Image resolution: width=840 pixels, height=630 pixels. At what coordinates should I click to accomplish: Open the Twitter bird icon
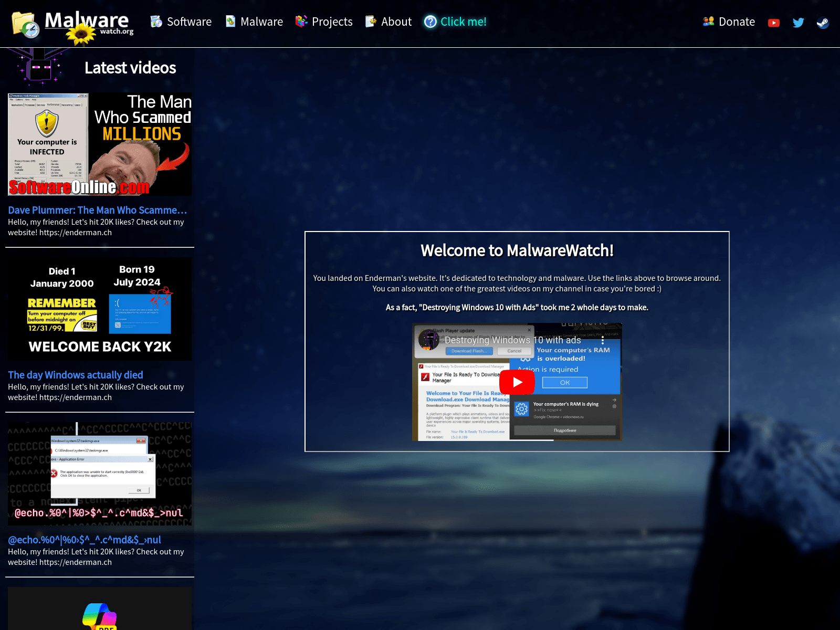(798, 23)
